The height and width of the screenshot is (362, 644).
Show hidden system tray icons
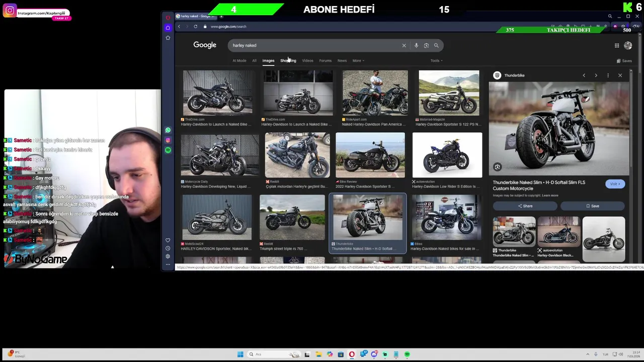588,354
